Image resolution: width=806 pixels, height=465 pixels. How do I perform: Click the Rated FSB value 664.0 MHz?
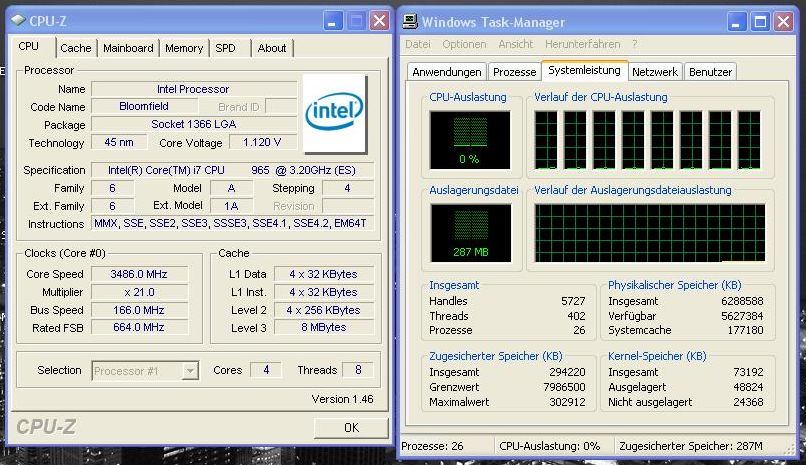coord(139,328)
